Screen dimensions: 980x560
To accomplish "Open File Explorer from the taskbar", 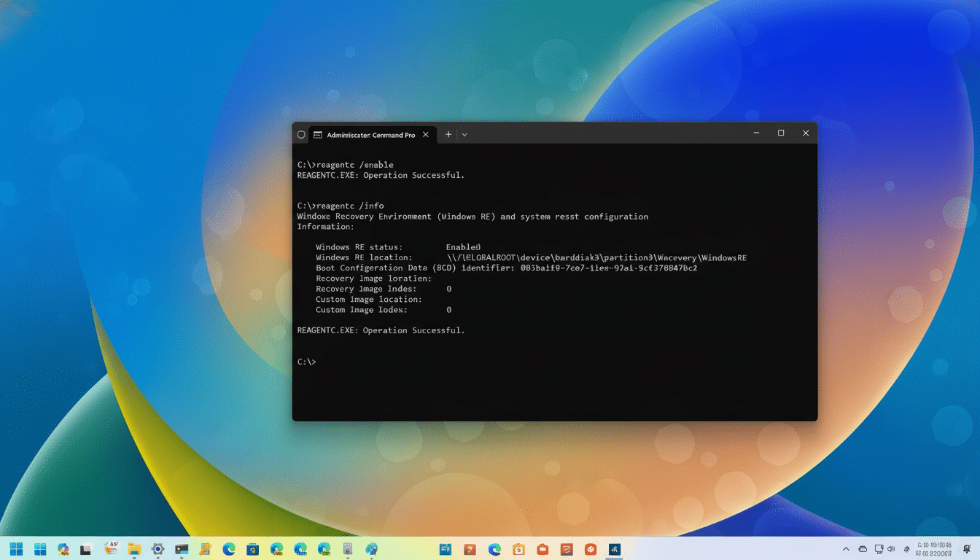I will click(135, 549).
